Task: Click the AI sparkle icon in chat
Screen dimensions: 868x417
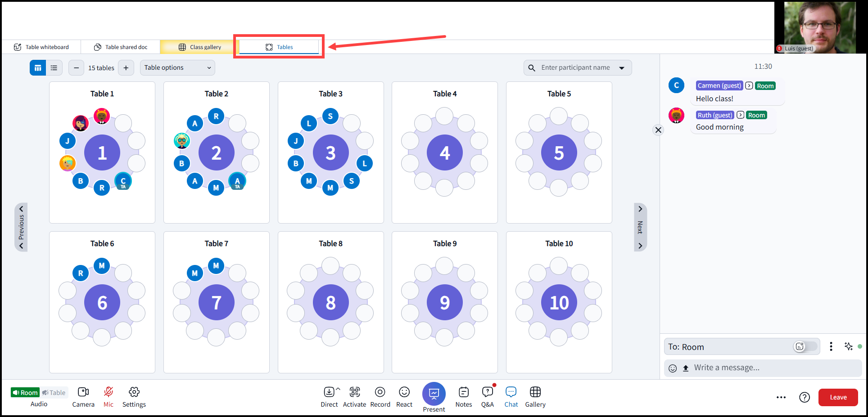Action: (x=849, y=346)
